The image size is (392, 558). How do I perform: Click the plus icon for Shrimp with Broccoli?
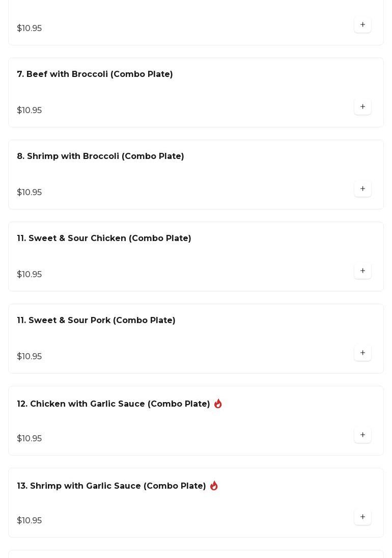point(362,189)
